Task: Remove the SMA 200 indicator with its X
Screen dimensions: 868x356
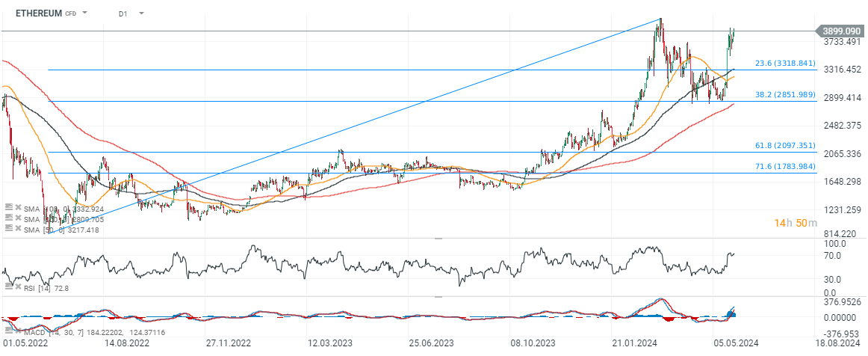Action: tap(18, 218)
